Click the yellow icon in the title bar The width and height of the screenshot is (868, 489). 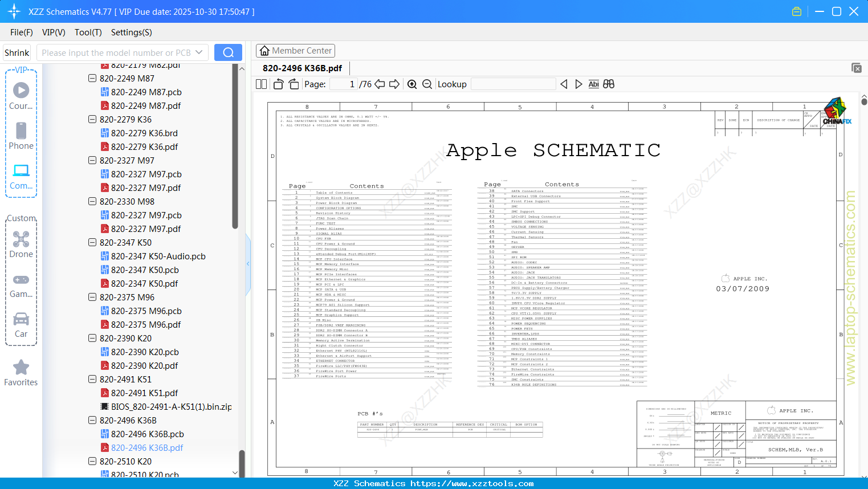click(797, 11)
